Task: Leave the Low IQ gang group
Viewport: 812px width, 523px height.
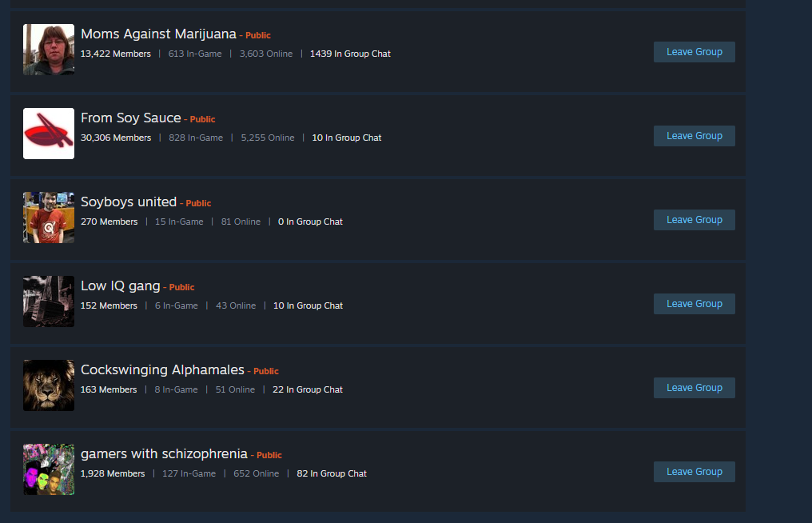Action: tap(694, 304)
